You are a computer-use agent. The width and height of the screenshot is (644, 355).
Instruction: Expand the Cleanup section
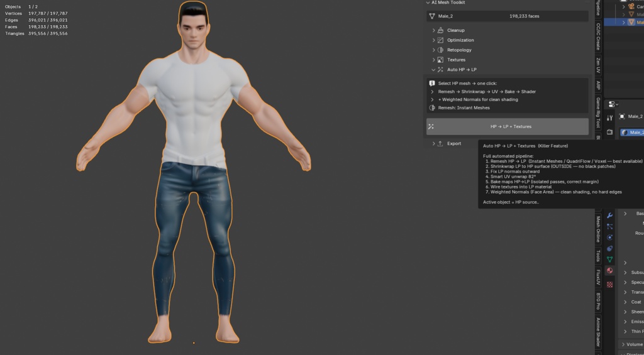coord(433,30)
